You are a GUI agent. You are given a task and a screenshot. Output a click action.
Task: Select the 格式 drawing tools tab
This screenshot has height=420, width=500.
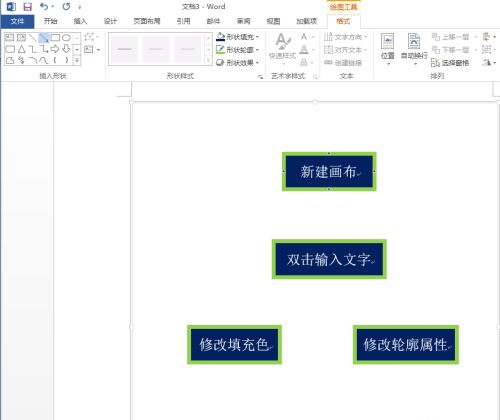pyautogui.click(x=343, y=21)
